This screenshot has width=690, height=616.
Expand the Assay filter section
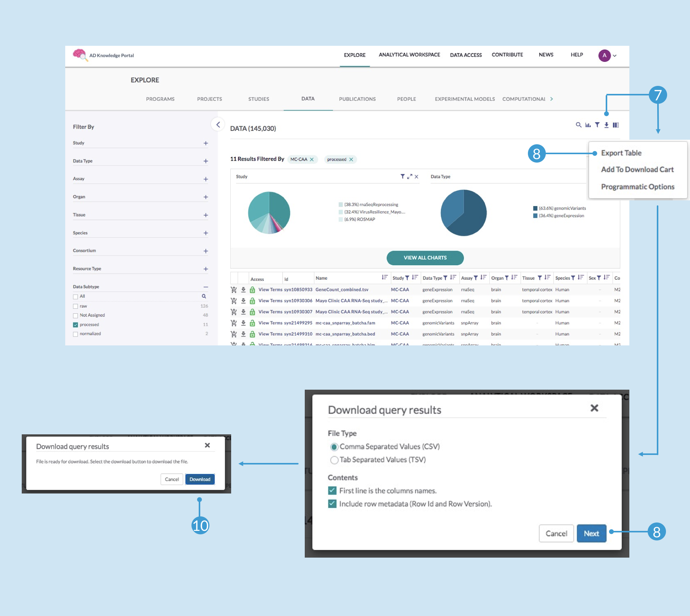click(x=206, y=179)
